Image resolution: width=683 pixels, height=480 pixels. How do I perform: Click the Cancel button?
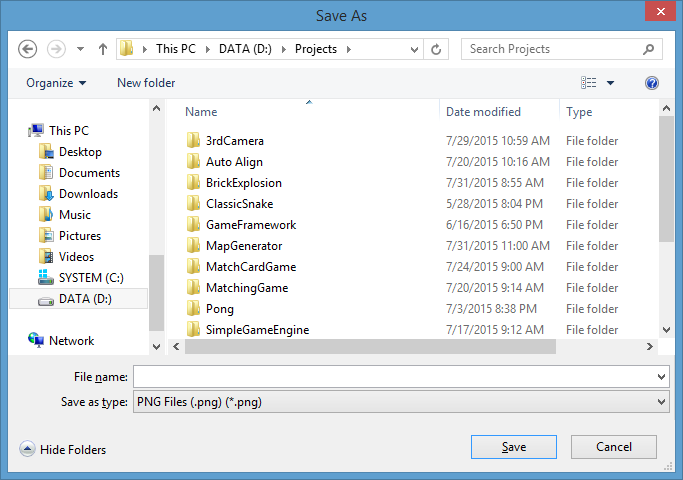[614, 447]
